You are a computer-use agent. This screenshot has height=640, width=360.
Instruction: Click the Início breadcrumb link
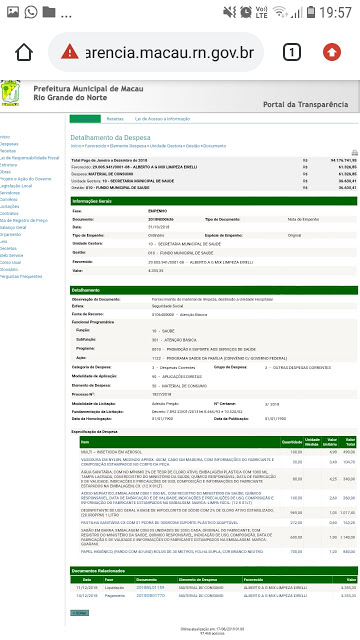coord(75,146)
